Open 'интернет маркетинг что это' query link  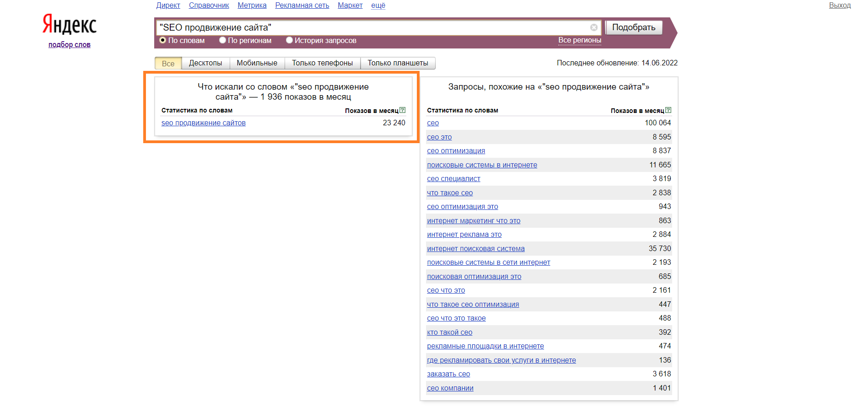click(474, 221)
